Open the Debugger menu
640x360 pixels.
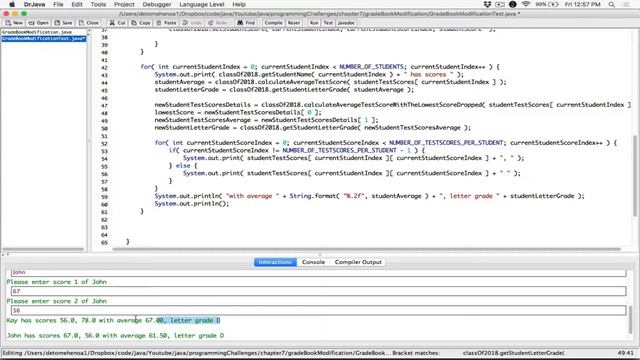click(x=157, y=4)
